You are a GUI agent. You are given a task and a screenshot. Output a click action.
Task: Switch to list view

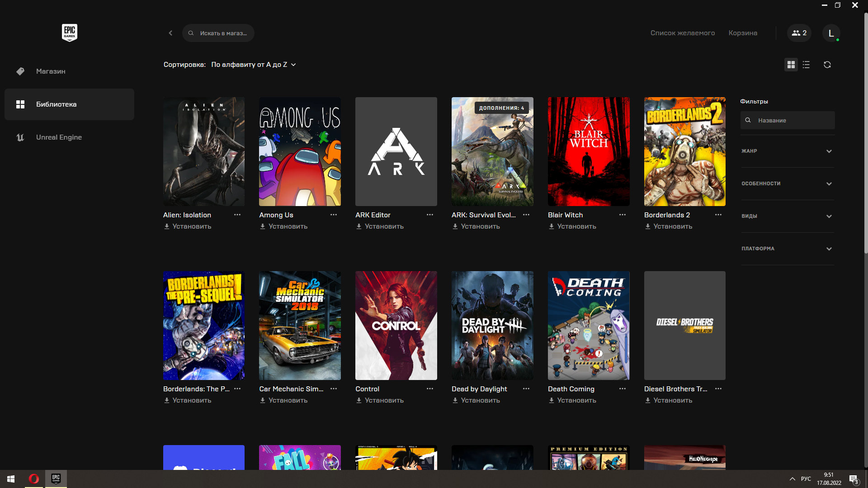(x=806, y=65)
